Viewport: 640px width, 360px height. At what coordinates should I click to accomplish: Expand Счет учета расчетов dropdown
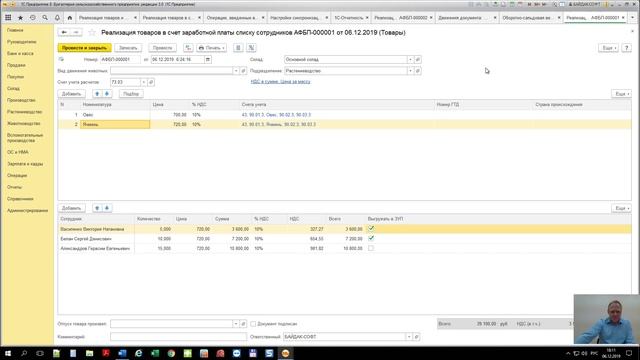144,82
